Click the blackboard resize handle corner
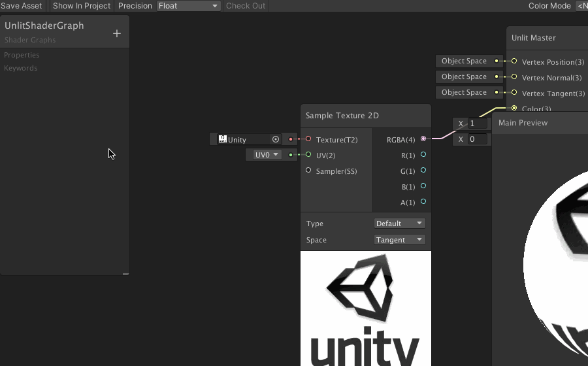Screen dimensions: 588x366 click(x=125, y=274)
